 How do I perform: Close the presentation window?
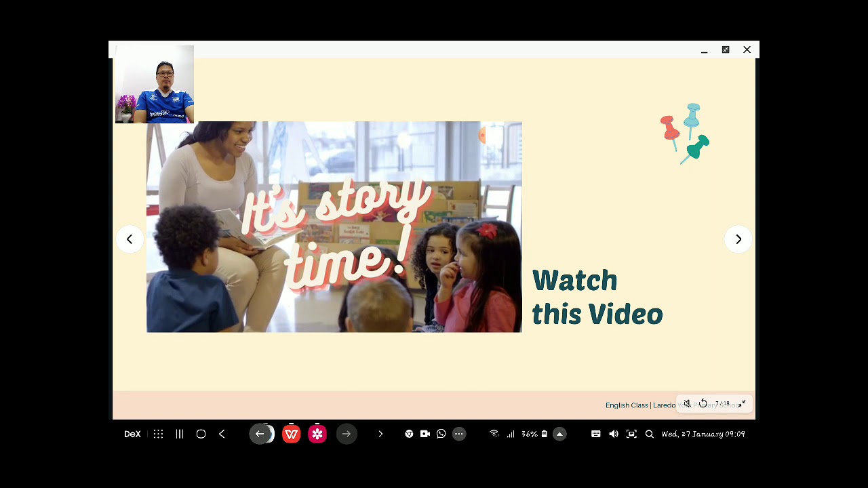pyautogui.click(x=747, y=49)
